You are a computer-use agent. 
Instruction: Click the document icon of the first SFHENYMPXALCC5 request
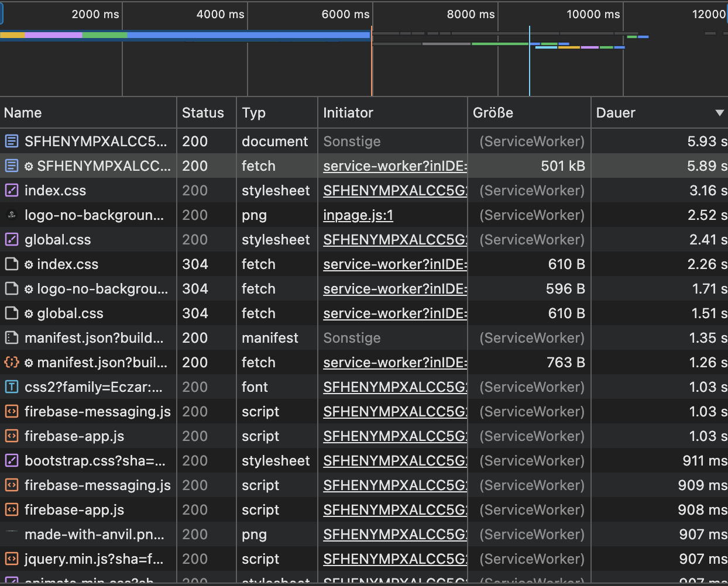point(11,141)
